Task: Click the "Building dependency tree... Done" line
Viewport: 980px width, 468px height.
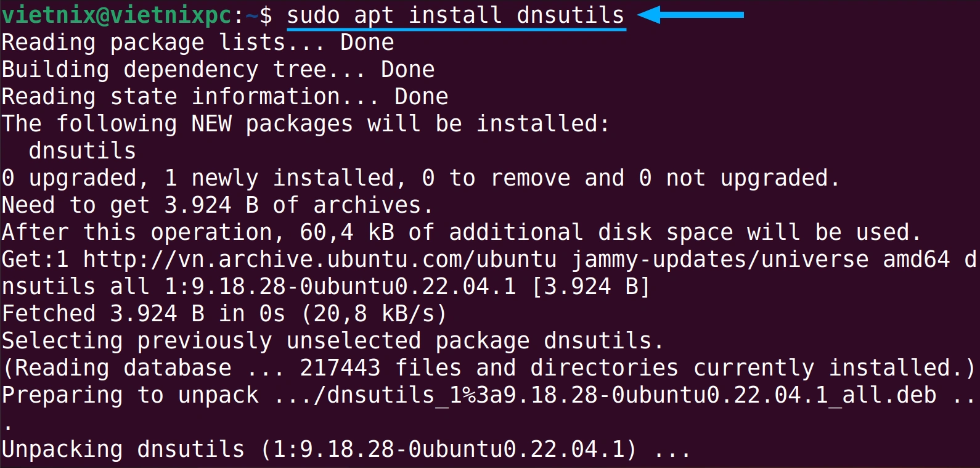Action: [218, 70]
